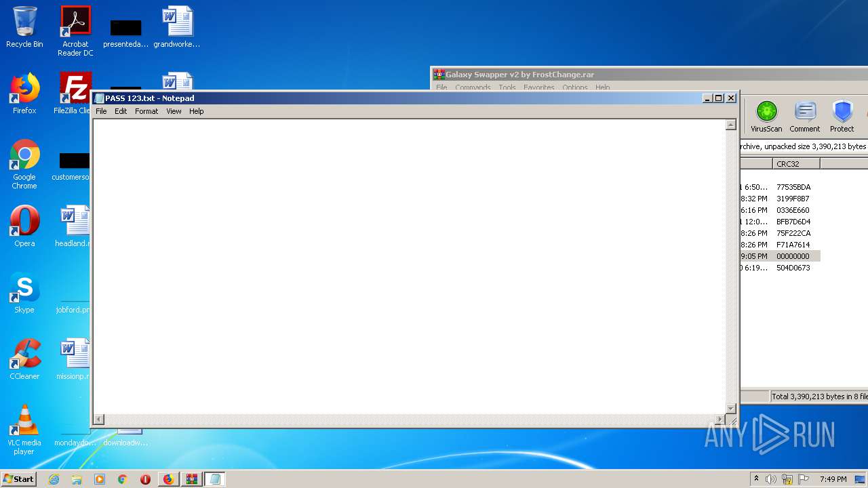Select the missionp Word document icon
The image size is (868, 488).
click(x=73, y=359)
